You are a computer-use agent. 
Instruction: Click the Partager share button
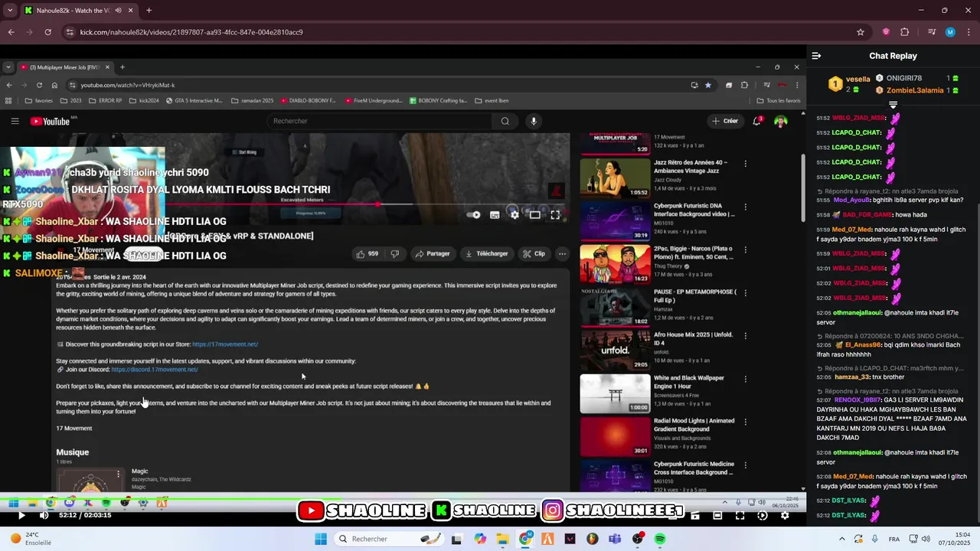point(433,253)
